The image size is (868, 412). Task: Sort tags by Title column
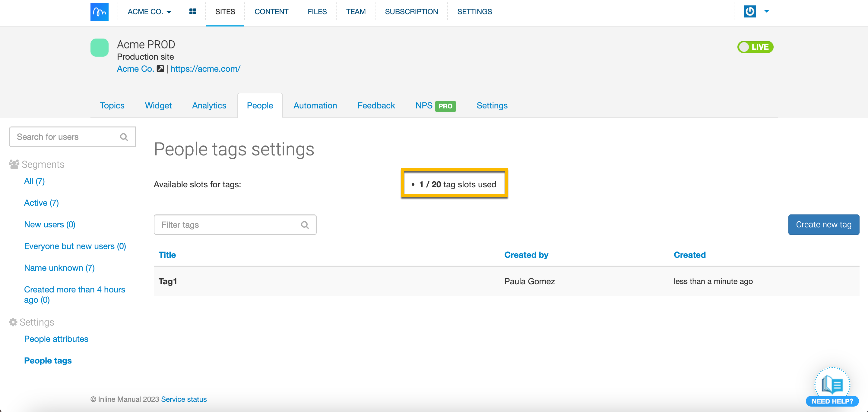pyautogui.click(x=167, y=255)
